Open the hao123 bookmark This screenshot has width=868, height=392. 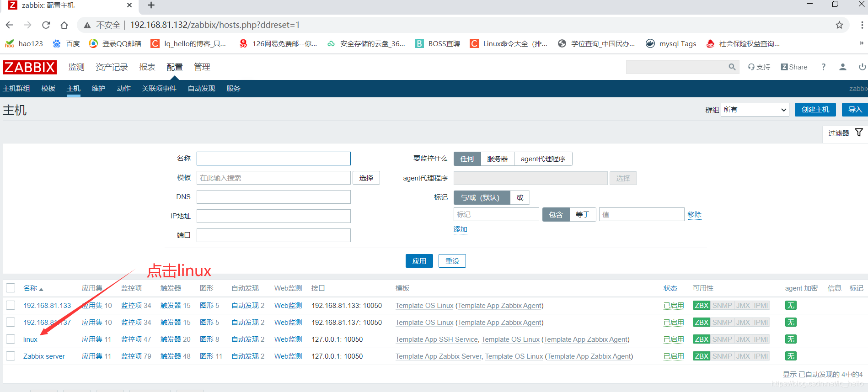[x=24, y=43]
